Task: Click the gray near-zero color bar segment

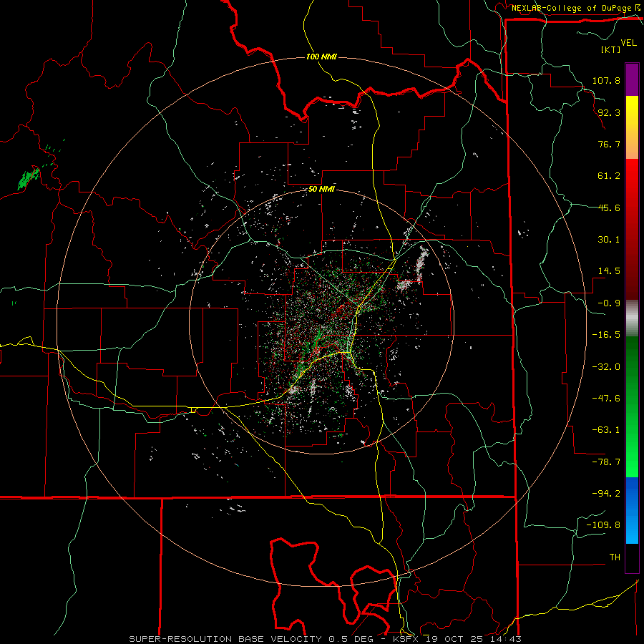Action: tap(632, 318)
